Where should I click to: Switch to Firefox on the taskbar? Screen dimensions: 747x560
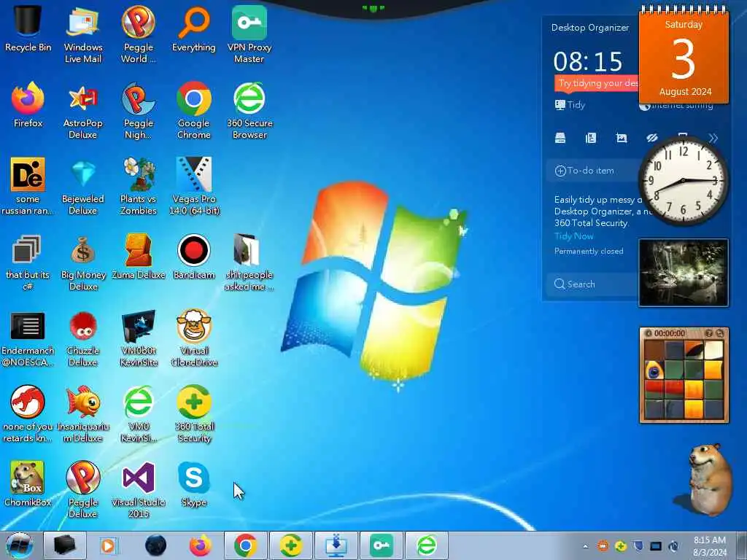coord(200,545)
